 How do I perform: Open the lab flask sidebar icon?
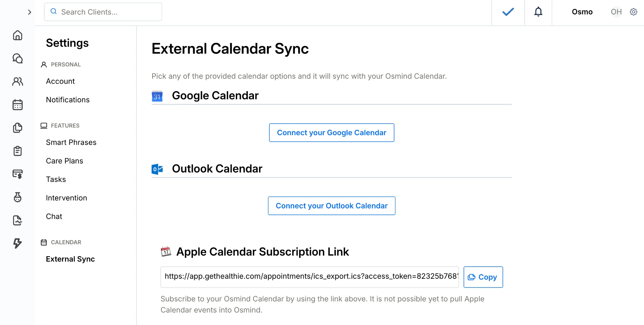click(x=17, y=197)
